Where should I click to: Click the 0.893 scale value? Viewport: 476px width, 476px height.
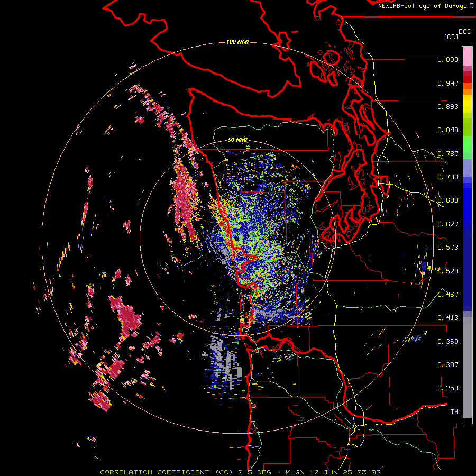[448, 106]
